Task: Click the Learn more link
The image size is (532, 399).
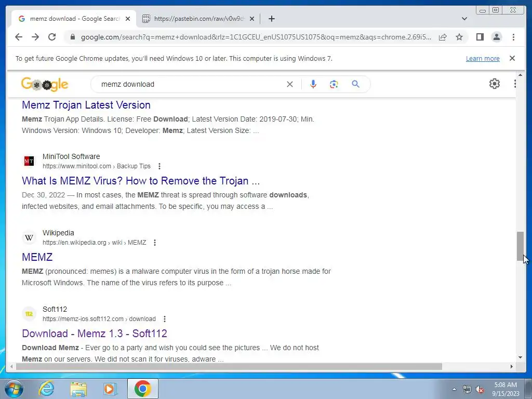Action: [483, 58]
